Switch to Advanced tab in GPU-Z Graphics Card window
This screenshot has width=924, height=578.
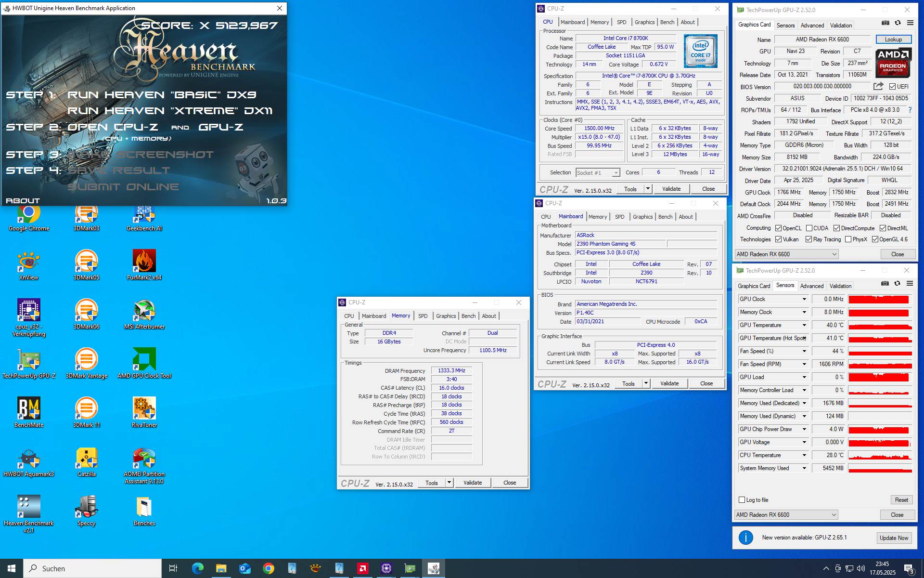[812, 26]
